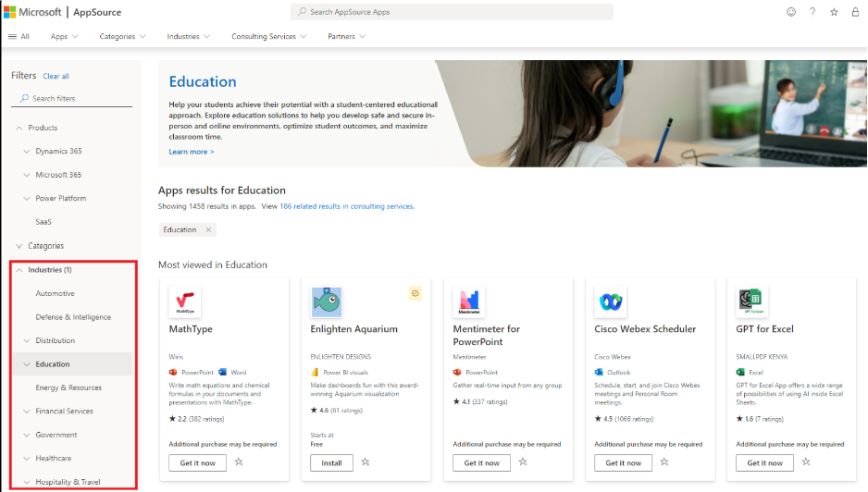Focus the Search filters input
Viewport: 868px width, 492px height.
click(x=72, y=99)
